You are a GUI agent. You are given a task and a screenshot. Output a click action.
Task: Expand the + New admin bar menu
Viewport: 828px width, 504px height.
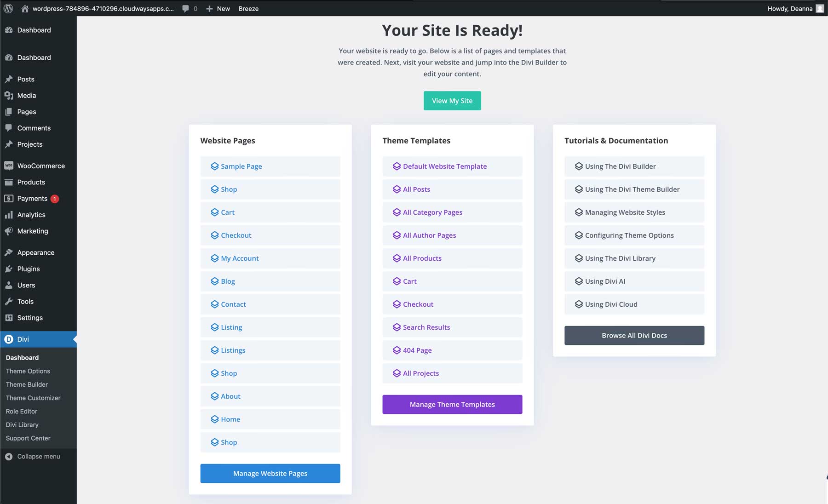[x=218, y=8]
